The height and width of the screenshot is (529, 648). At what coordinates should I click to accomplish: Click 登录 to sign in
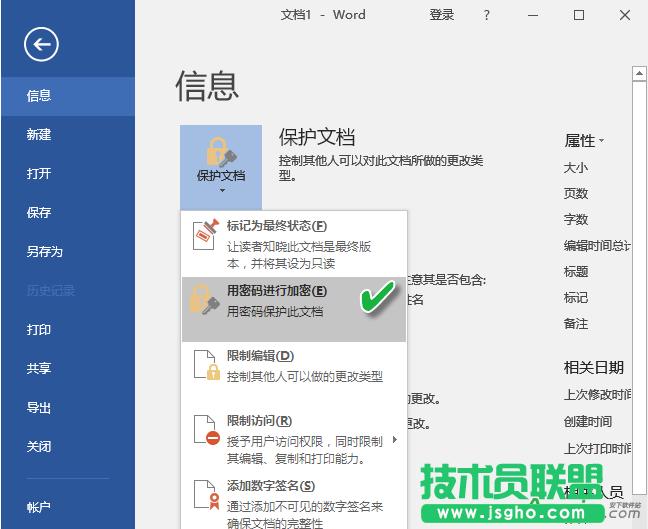(x=441, y=15)
